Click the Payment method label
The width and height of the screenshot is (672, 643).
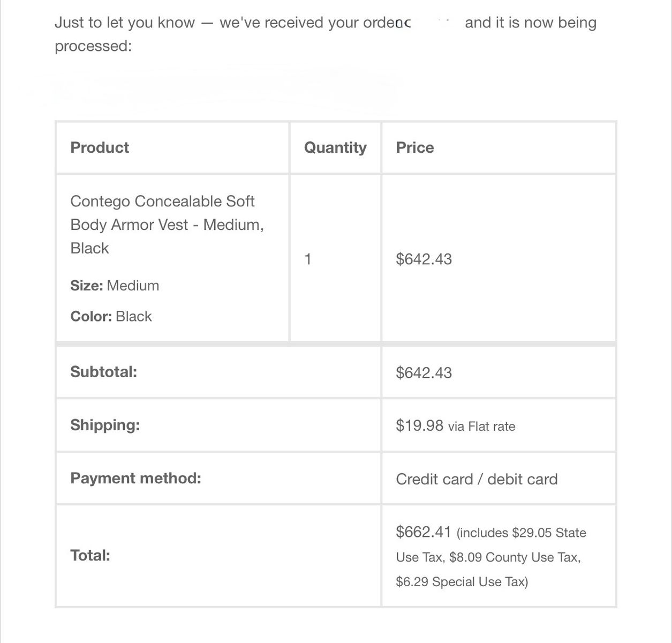pyautogui.click(x=135, y=478)
